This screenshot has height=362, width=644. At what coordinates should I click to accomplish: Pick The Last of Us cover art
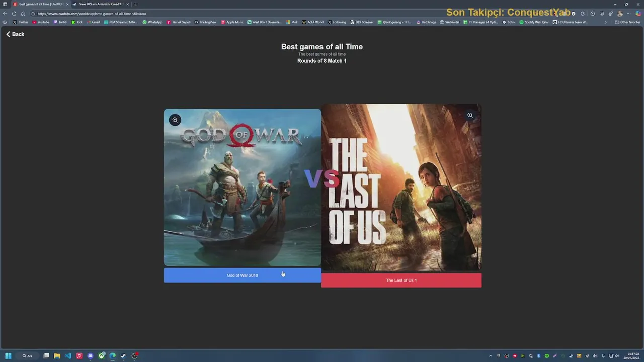[x=401, y=187]
